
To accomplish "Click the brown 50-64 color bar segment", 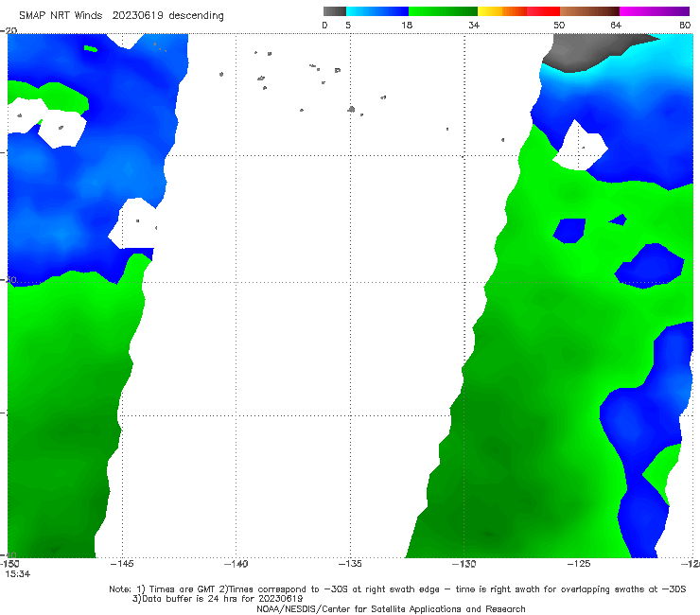I will (x=589, y=11).
